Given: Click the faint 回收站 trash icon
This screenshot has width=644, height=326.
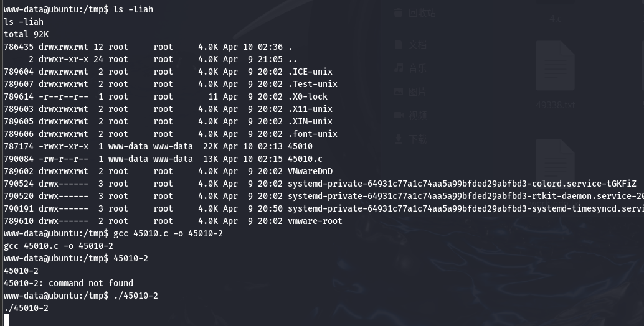Looking at the screenshot, I should 398,12.
